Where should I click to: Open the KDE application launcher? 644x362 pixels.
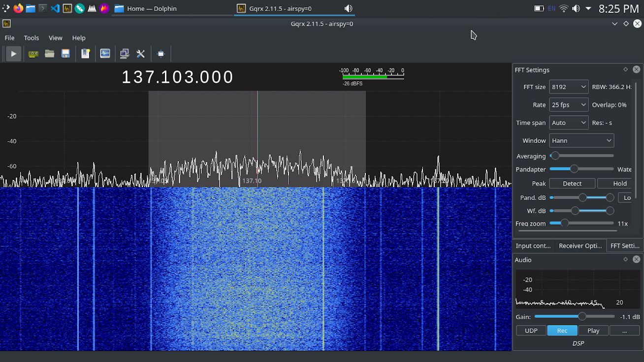[6, 8]
